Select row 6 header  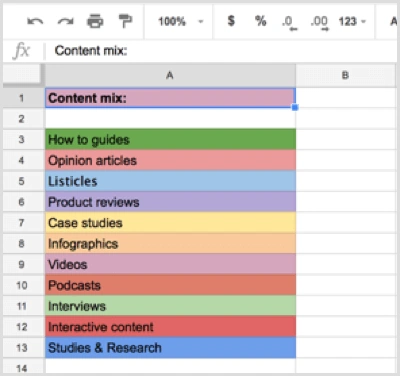(x=23, y=202)
